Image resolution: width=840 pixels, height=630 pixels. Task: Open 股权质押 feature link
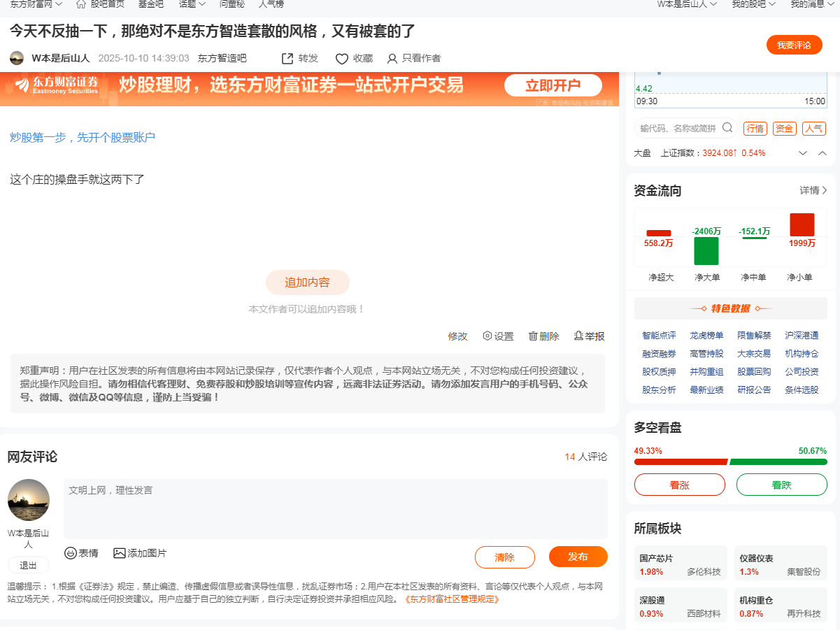[659, 372]
